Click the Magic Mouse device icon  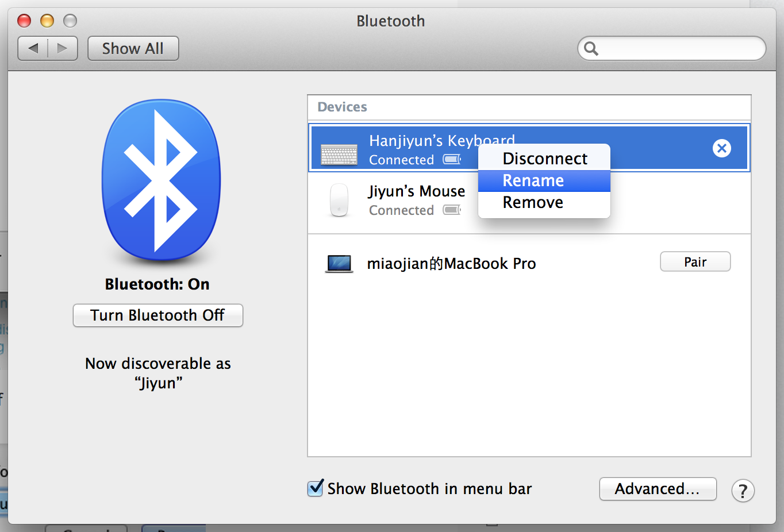click(x=339, y=200)
